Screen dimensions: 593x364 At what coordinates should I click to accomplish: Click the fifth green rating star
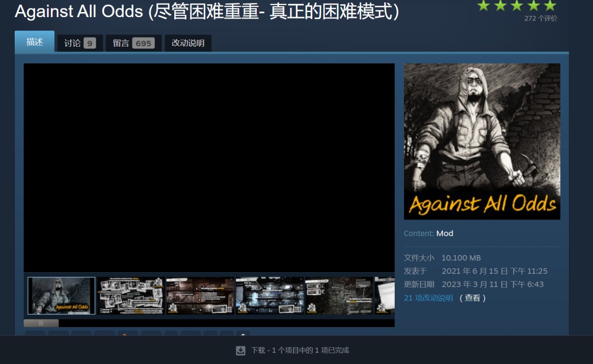point(550,5)
